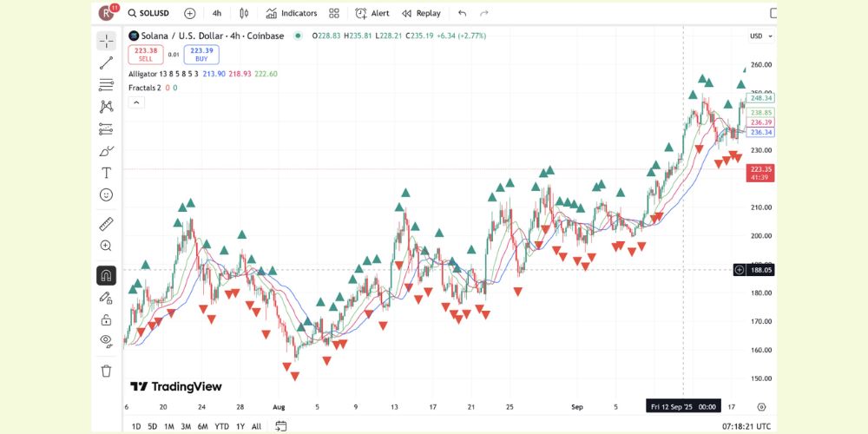Toggle the magnet snap mode

106,276
